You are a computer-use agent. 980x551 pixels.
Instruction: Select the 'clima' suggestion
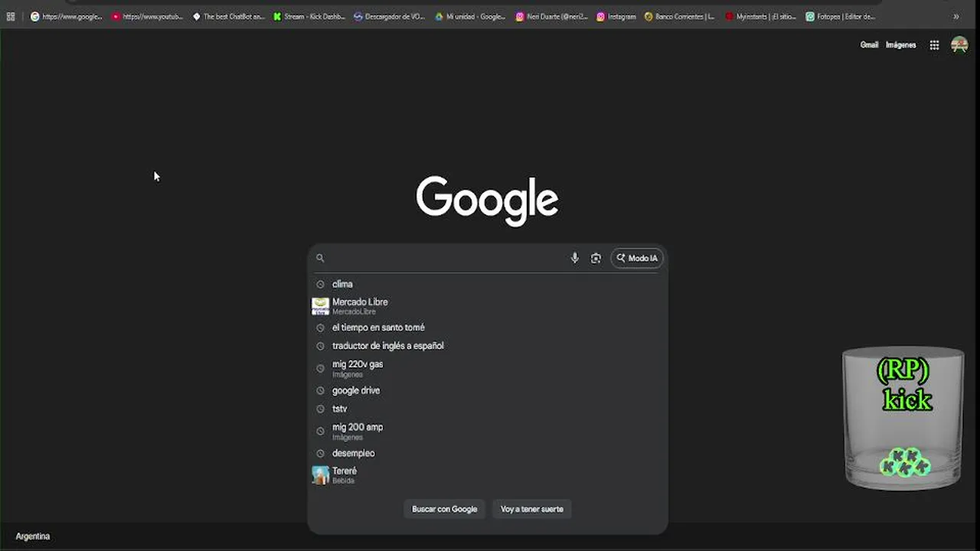[487, 284]
